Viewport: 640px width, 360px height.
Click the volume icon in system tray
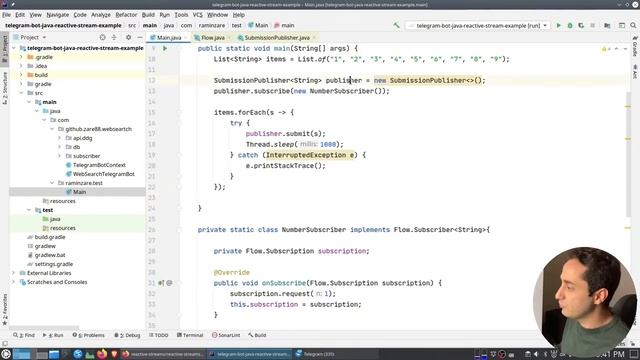pos(536,354)
